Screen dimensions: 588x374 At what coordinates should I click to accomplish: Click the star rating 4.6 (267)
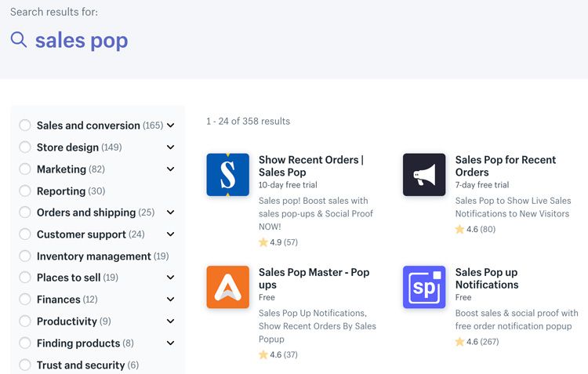(477, 342)
